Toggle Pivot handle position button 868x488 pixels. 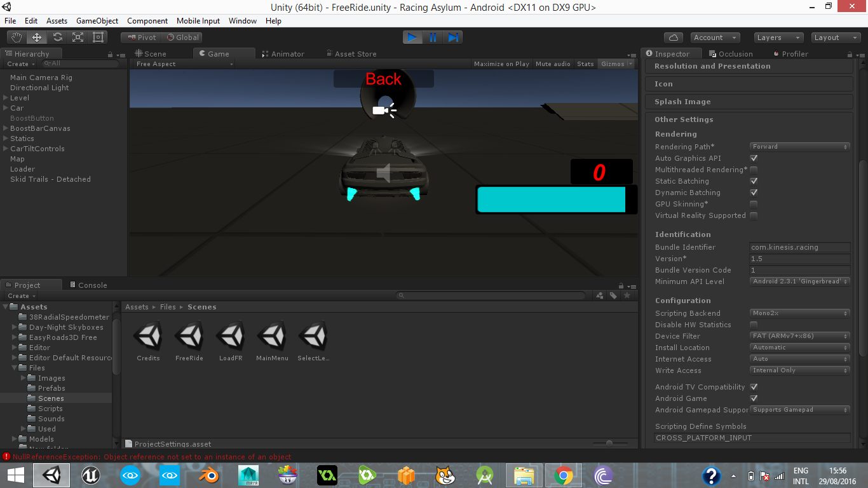pos(141,37)
